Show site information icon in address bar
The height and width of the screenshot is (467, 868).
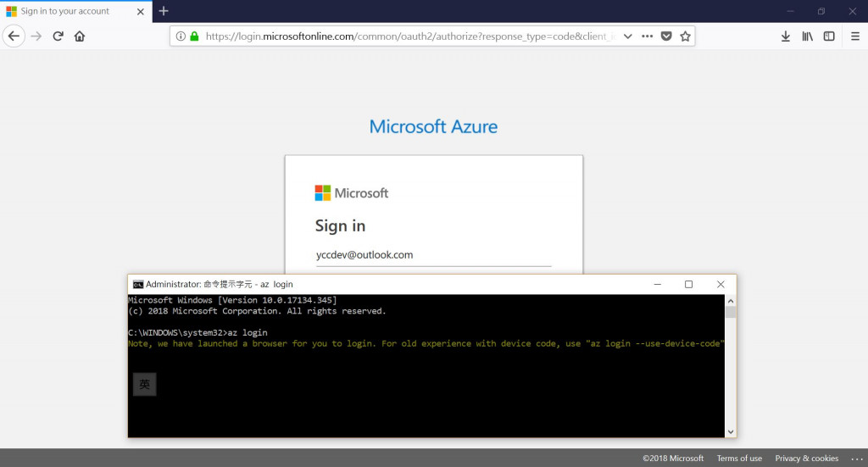click(181, 36)
